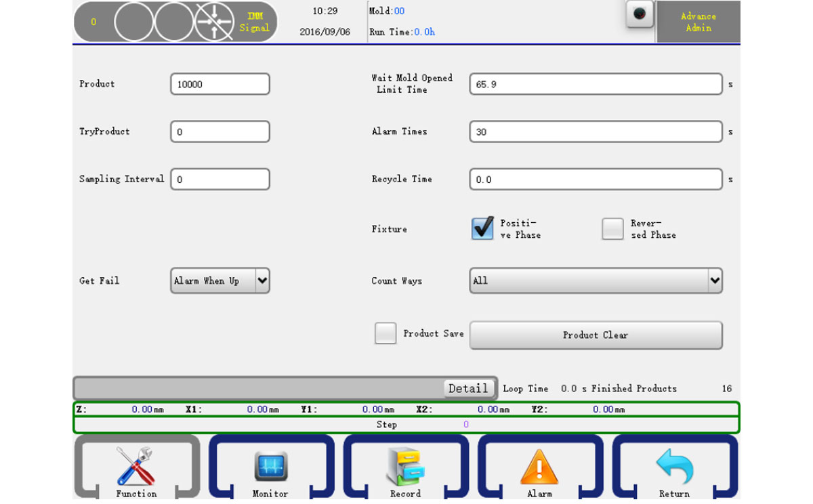Click the Product quantity input field
The height and width of the screenshot is (504, 813).
(x=220, y=84)
